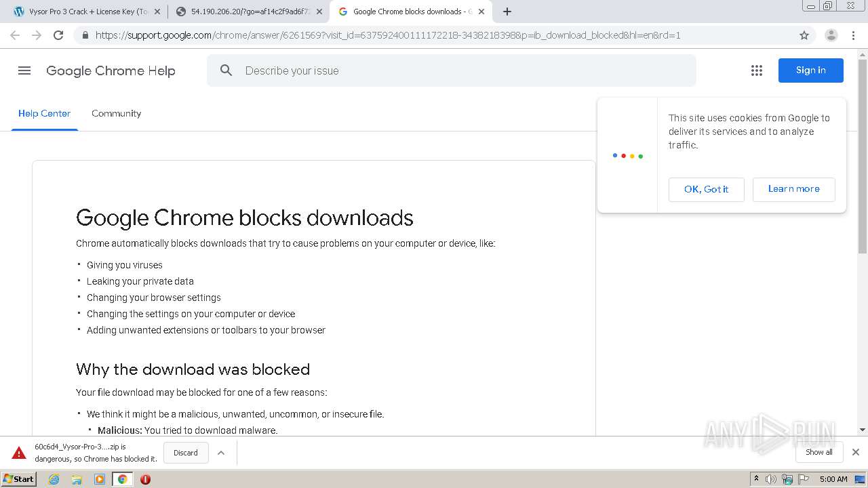Screen dimensions: 868x488
Task: Open the hamburger menu in Chrome Help
Action: pos(24,70)
